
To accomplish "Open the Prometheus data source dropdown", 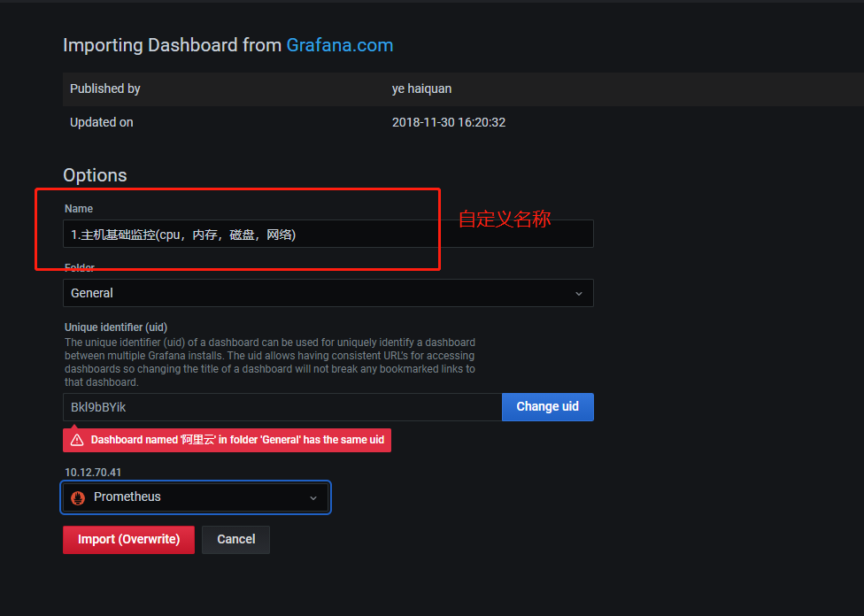I will 196,497.
